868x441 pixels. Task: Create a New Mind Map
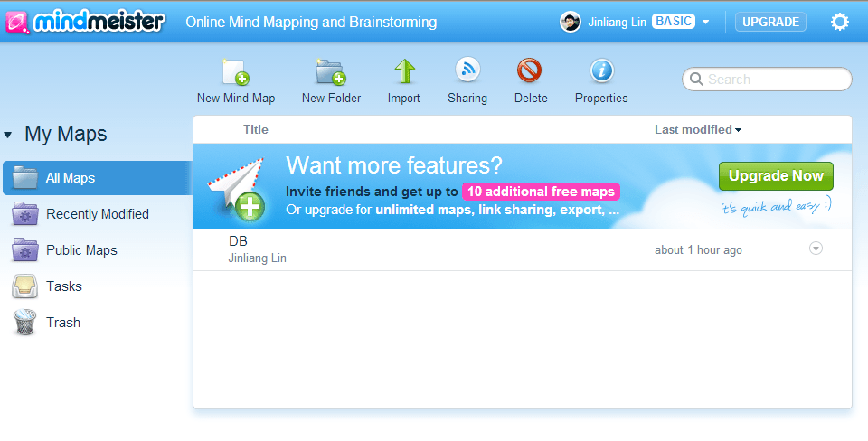[x=236, y=81]
